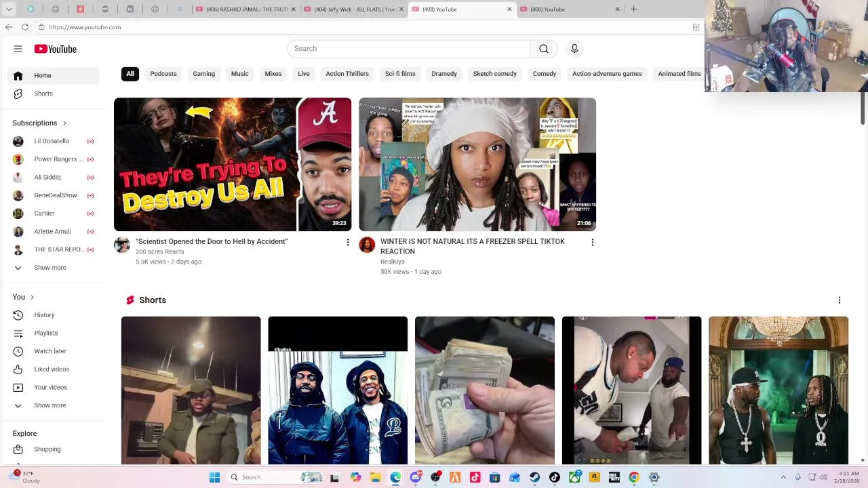Switch to JaYy Wick ALL FLATS tab

354,9
